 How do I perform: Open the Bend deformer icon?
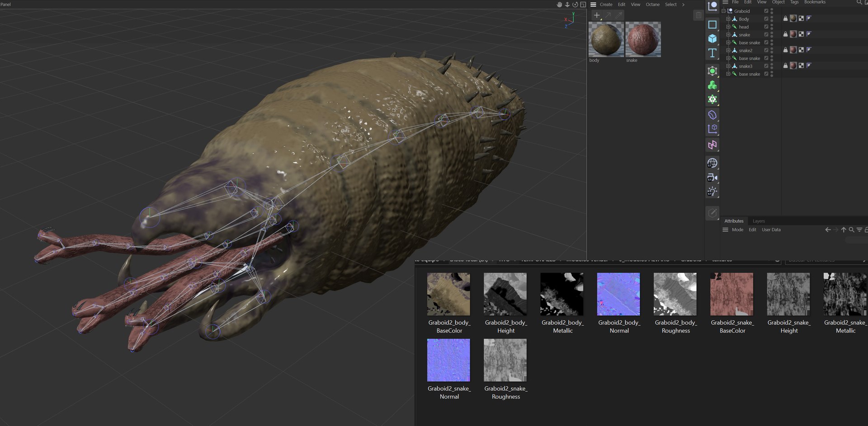712,115
